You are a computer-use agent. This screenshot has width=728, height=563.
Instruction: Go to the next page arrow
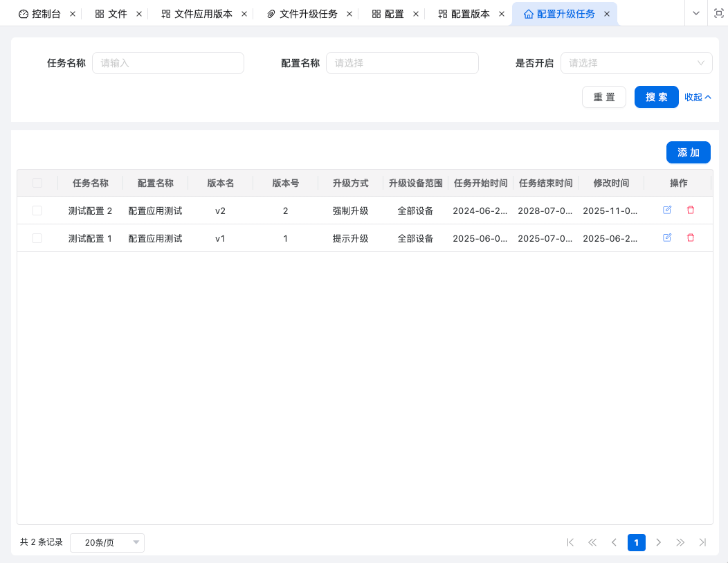658,542
